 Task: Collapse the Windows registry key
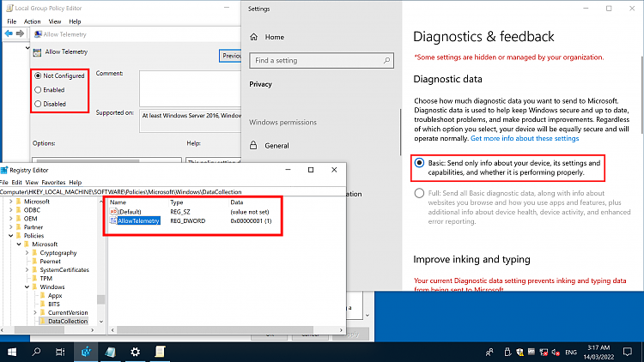click(27, 287)
